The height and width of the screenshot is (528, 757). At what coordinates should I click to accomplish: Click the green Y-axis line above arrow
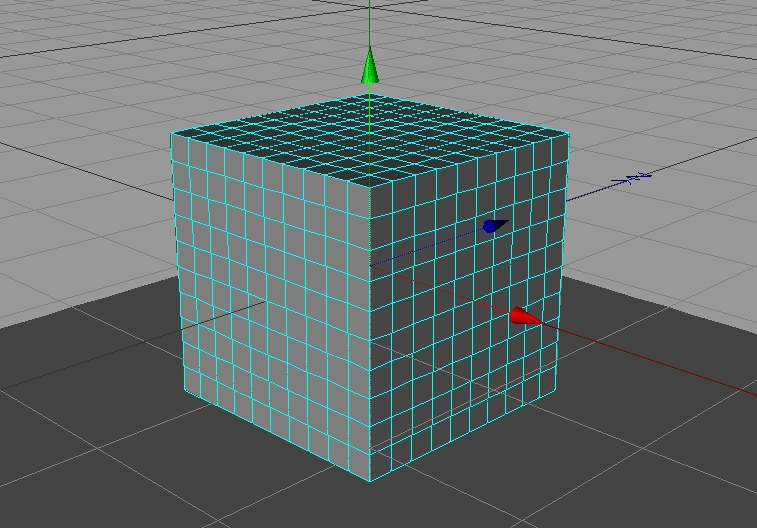click(370, 25)
